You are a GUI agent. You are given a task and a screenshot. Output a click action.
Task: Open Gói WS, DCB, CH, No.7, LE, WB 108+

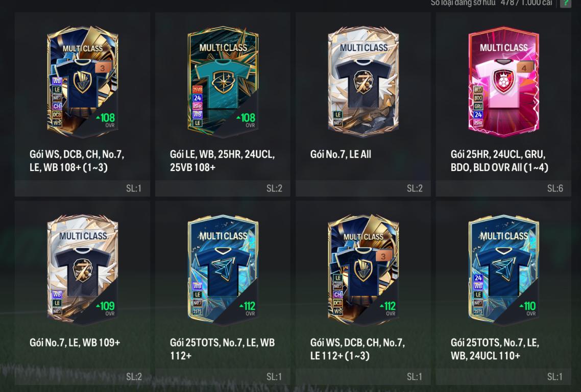click(x=77, y=161)
